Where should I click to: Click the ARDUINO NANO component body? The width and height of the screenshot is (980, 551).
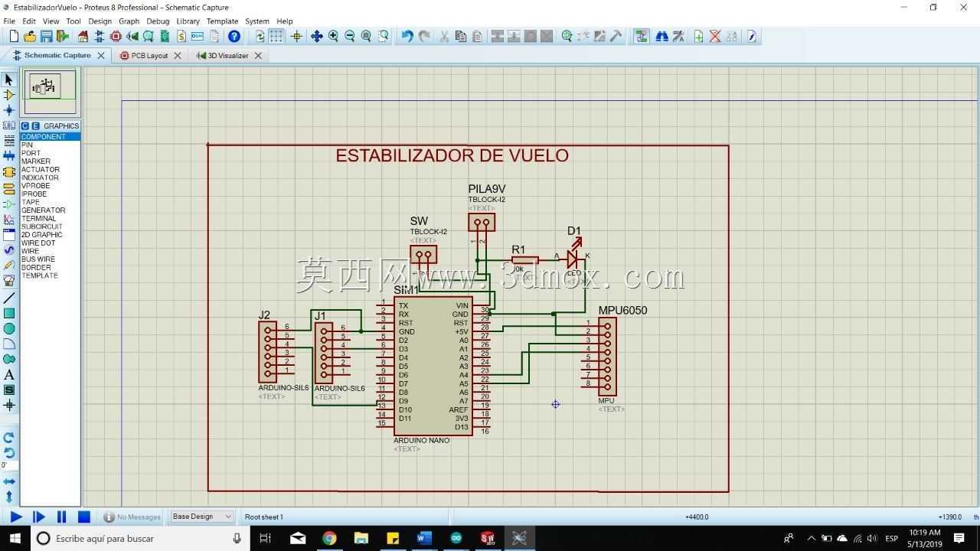tap(433, 366)
